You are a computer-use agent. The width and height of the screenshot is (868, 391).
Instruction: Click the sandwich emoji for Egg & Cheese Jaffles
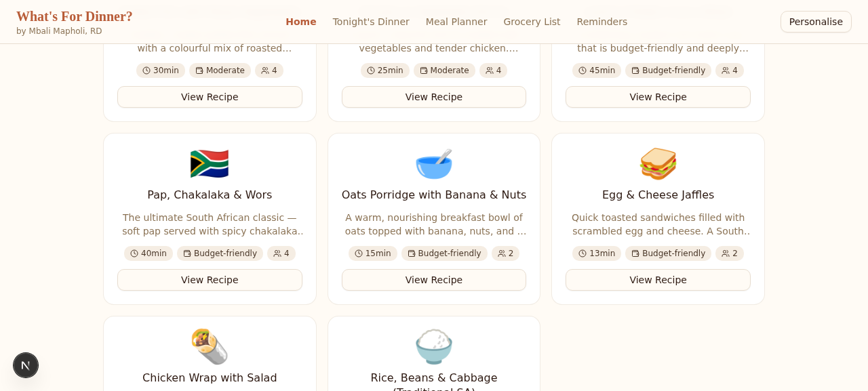click(658, 164)
